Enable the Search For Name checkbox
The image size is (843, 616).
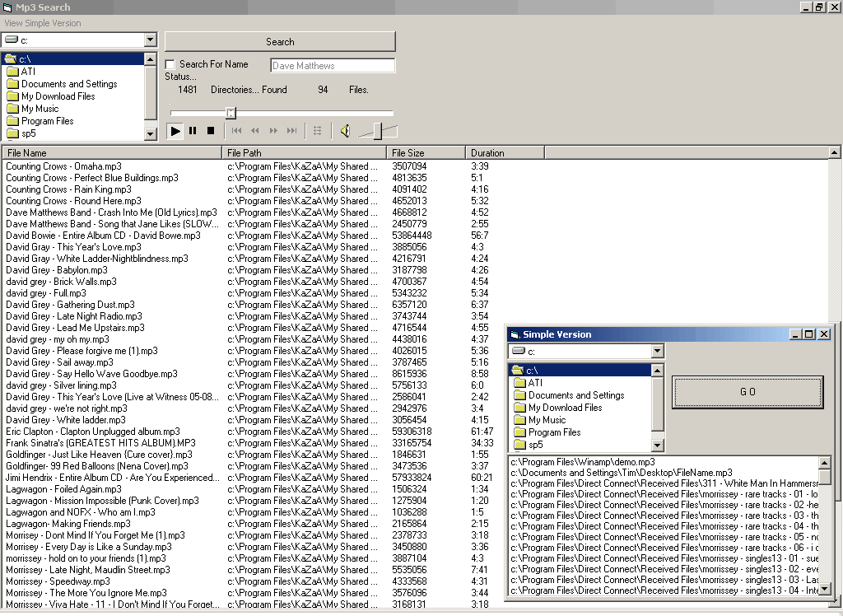(x=170, y=64)
